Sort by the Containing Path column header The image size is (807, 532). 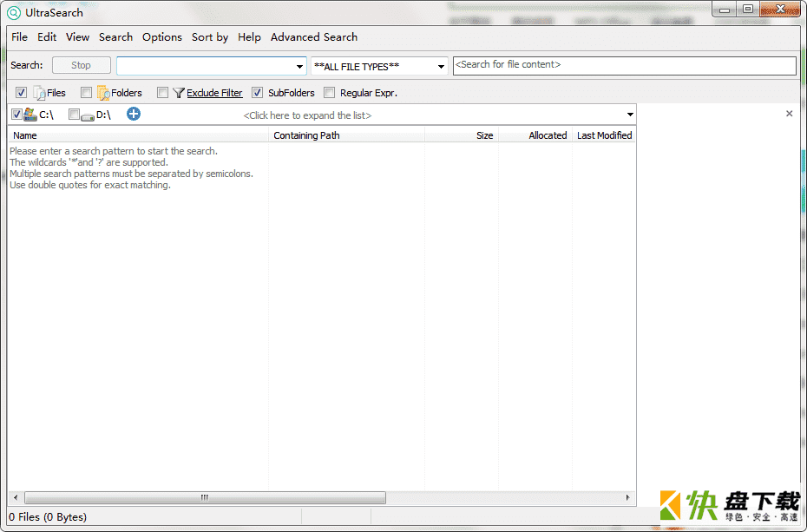pos(347,135)
